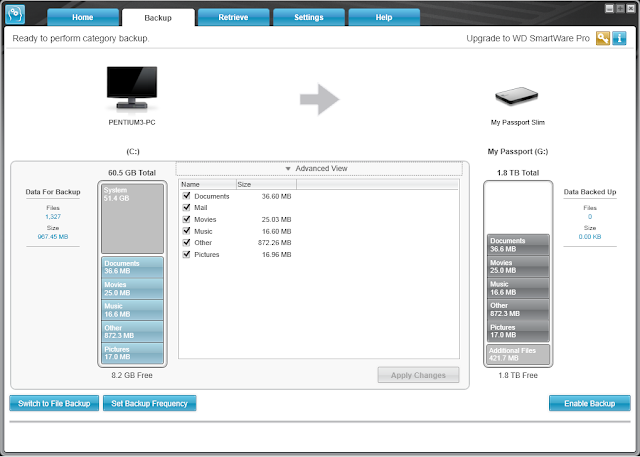Click the System 51.4 GB block
The height and width of the screenshot is (457, 640).
(x=133, y=218)
